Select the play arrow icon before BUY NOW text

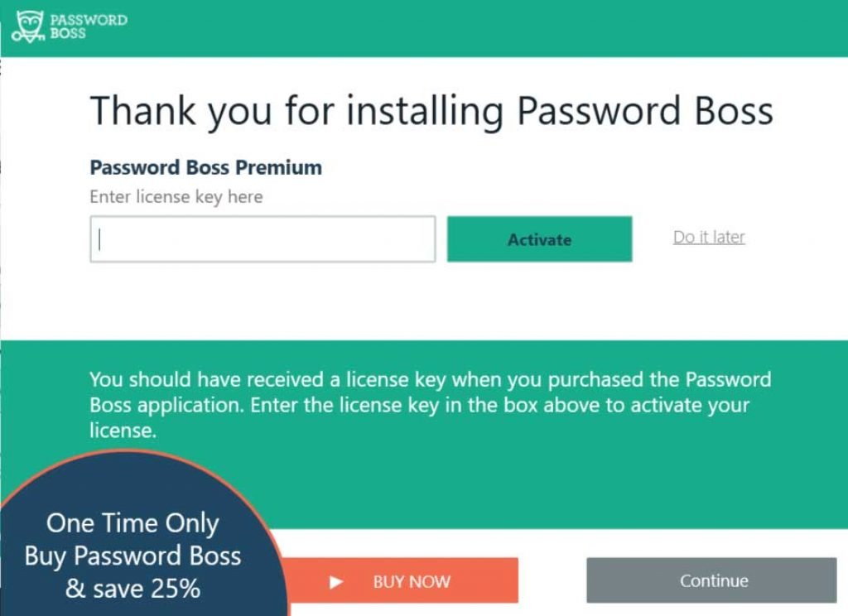(335, 581)
